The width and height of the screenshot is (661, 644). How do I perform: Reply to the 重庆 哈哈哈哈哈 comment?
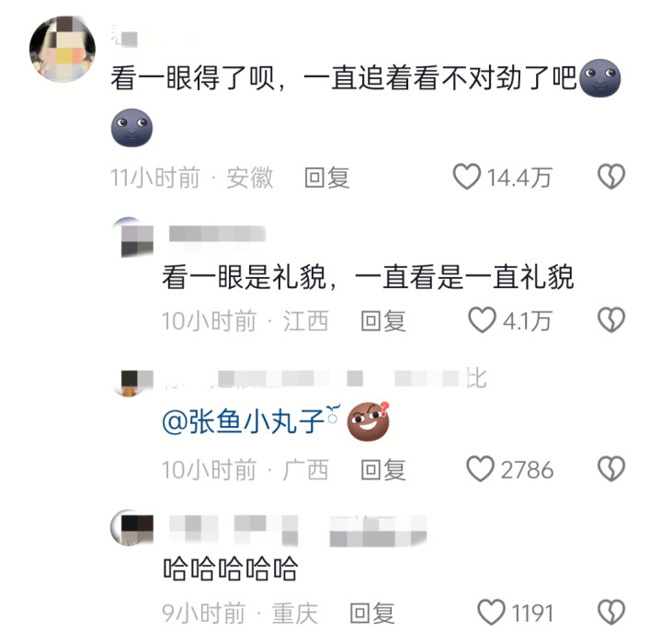(372, 614)
